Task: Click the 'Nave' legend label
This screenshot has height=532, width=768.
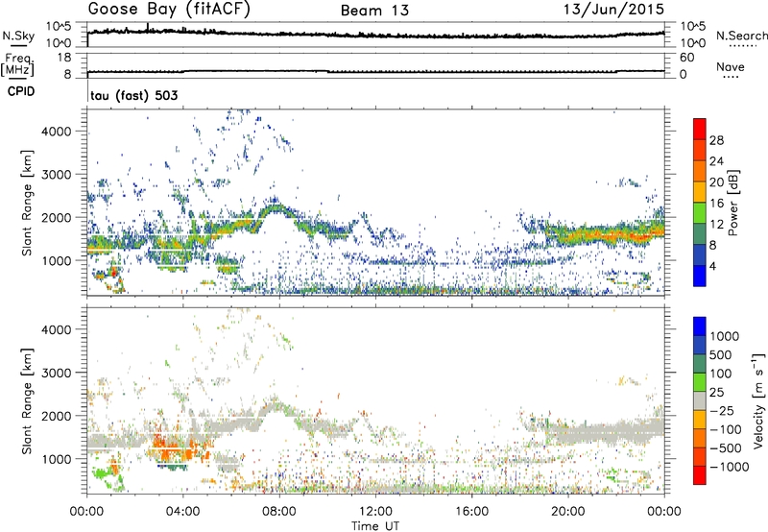Action: pyautogui.click(x=731, y=66)
